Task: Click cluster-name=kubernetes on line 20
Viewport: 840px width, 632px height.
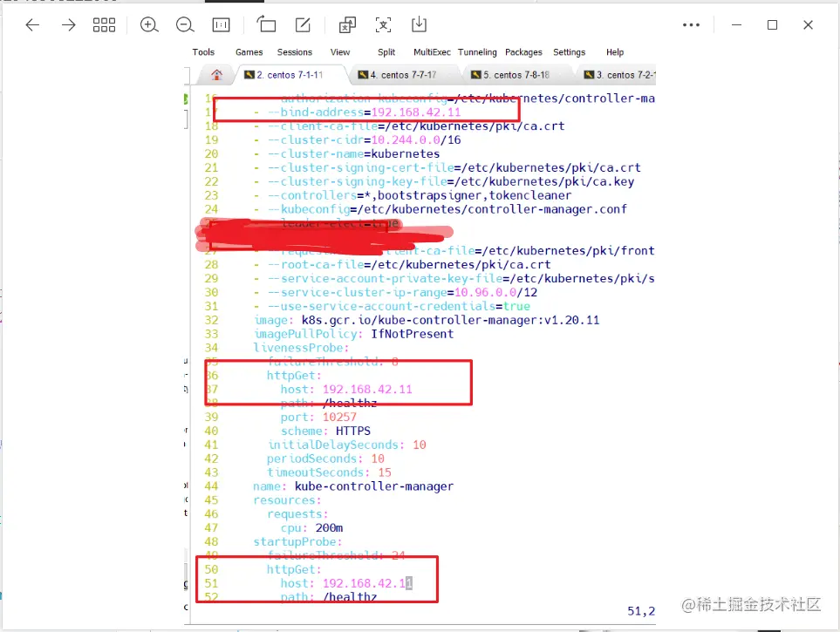Action: tap(353, 153)
